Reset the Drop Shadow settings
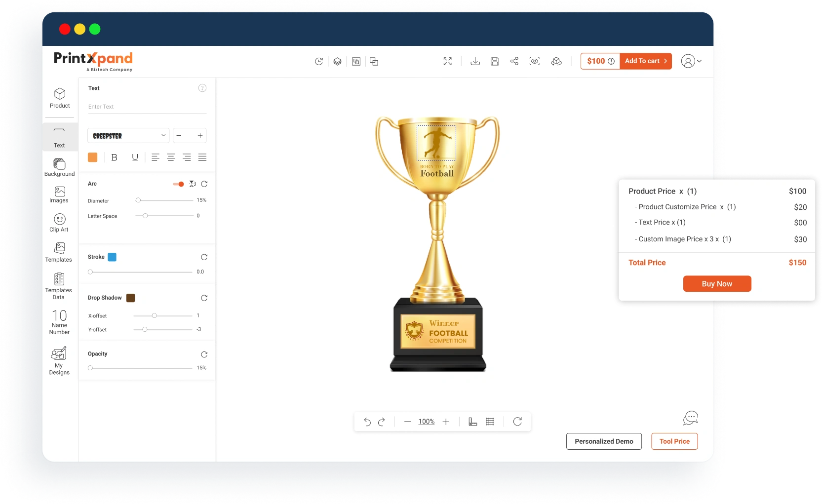Viewport: 822px width, 504px height. pyautogui.click(x=204, y=298)
